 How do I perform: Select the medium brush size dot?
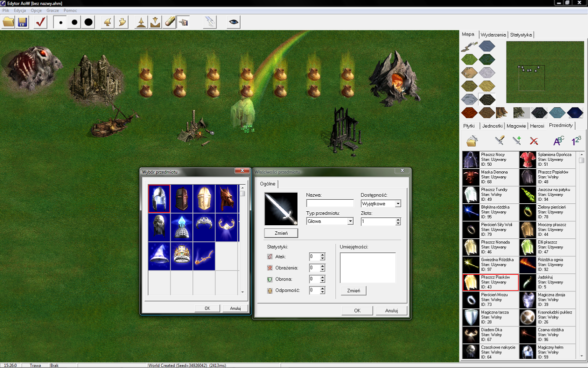(74, 22)
